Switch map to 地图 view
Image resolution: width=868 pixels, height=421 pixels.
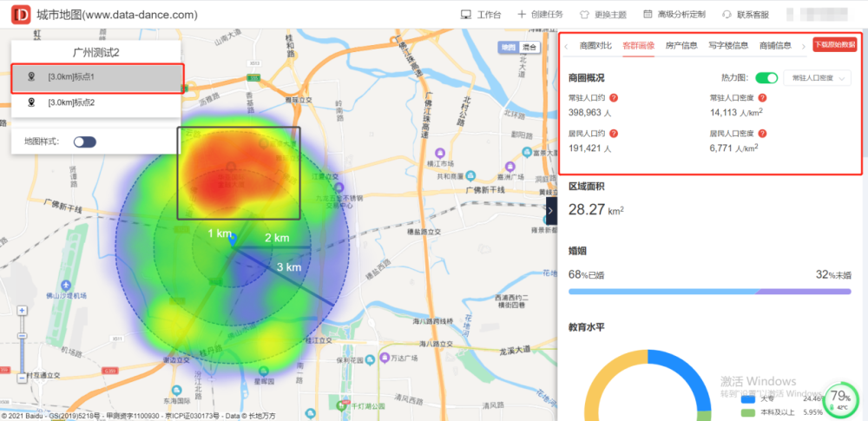click(x=508, y=47)
